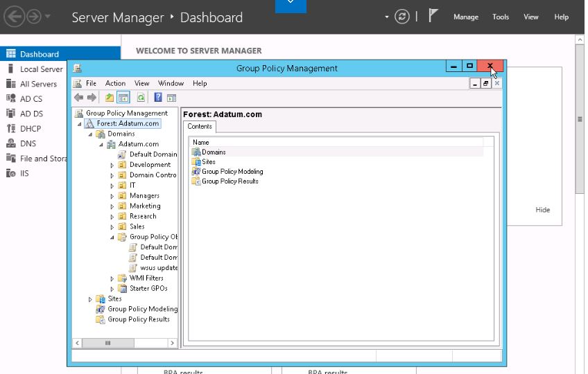Open IIS role in sidebar

click(24, 173)
